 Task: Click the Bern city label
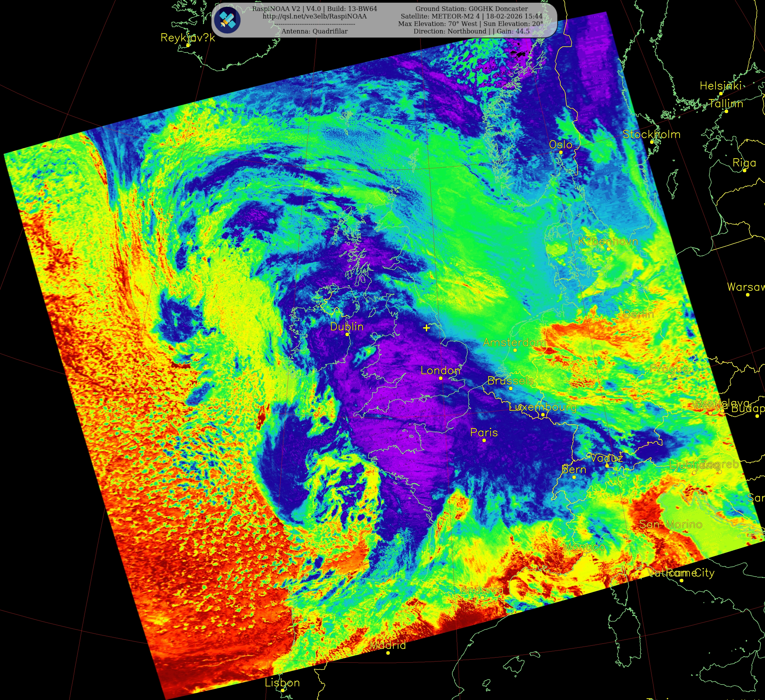pyautogui.click(x=574, y=469)
